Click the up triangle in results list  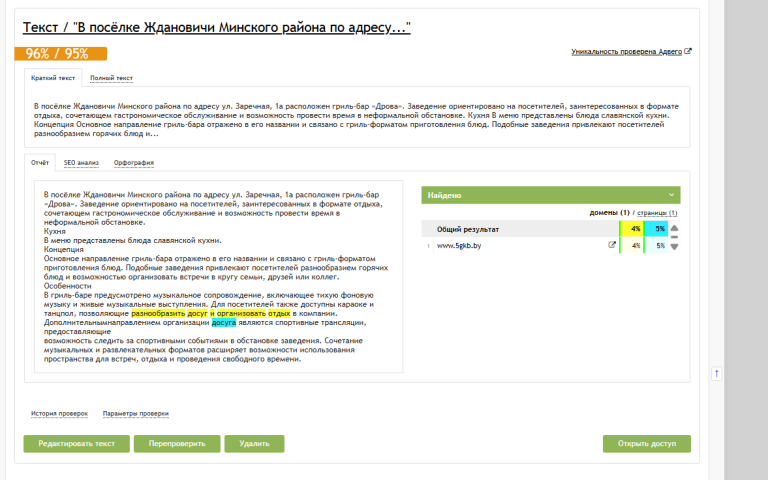pos(674,228)
